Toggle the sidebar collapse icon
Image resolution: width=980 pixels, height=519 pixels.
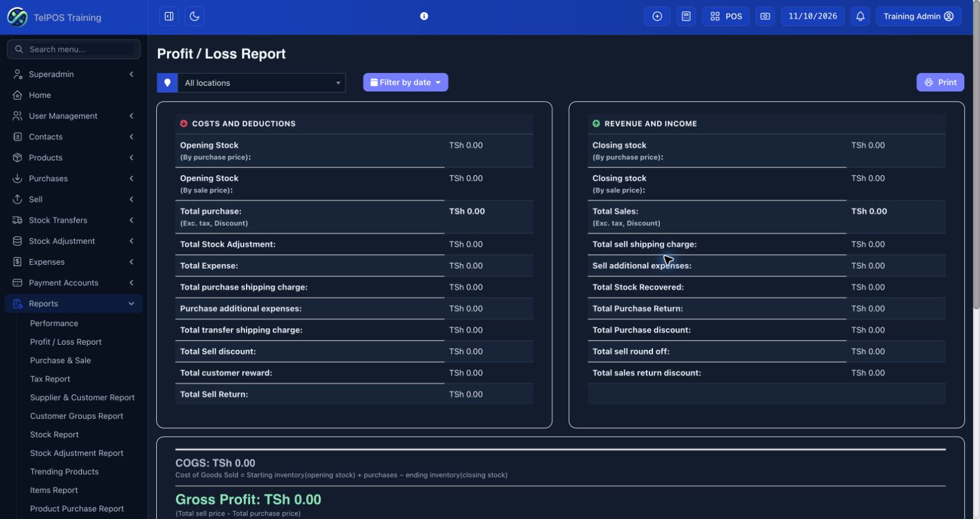tap(169, 16)
